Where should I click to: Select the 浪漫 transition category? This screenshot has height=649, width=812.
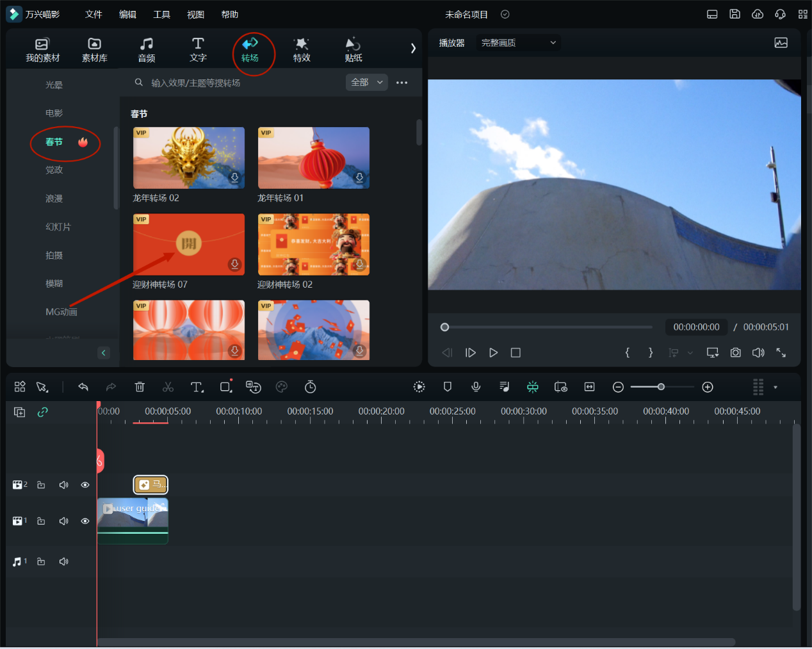click(54, 199)
